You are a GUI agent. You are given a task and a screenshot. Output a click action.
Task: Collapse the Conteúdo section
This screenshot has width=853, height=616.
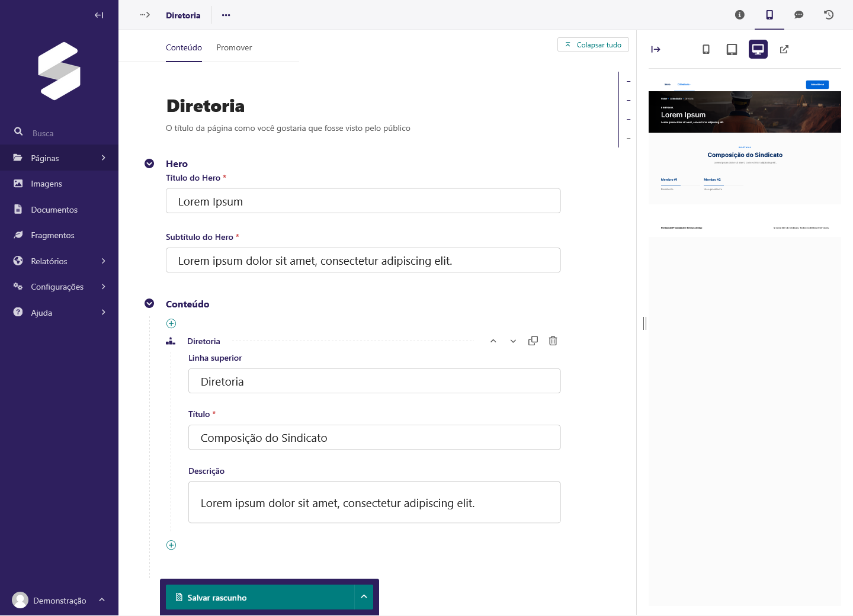click(x=149, y=303)
